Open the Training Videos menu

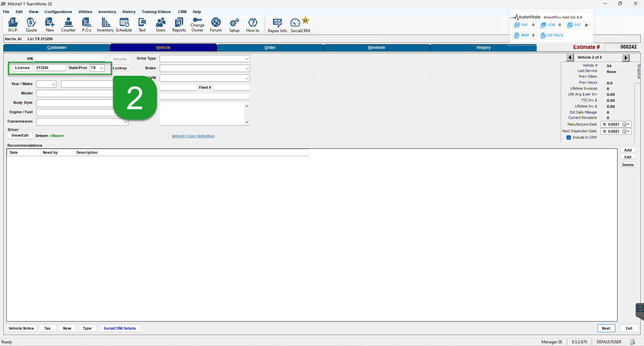tap(156, 12)
